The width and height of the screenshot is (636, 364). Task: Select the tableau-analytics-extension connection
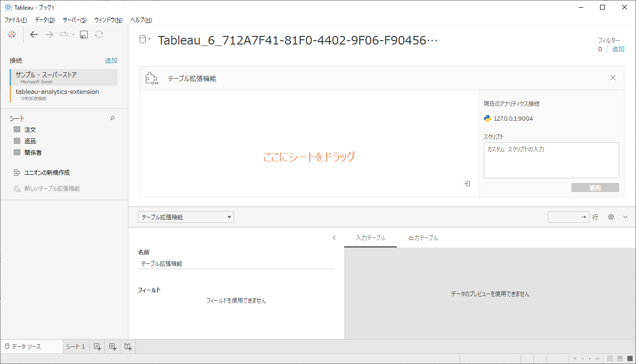coord(64,94)
